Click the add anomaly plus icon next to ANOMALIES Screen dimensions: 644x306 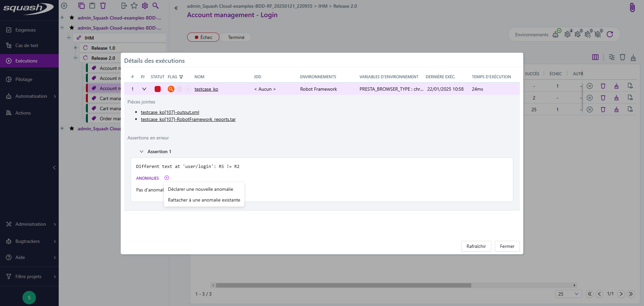(x=166, y=178)
